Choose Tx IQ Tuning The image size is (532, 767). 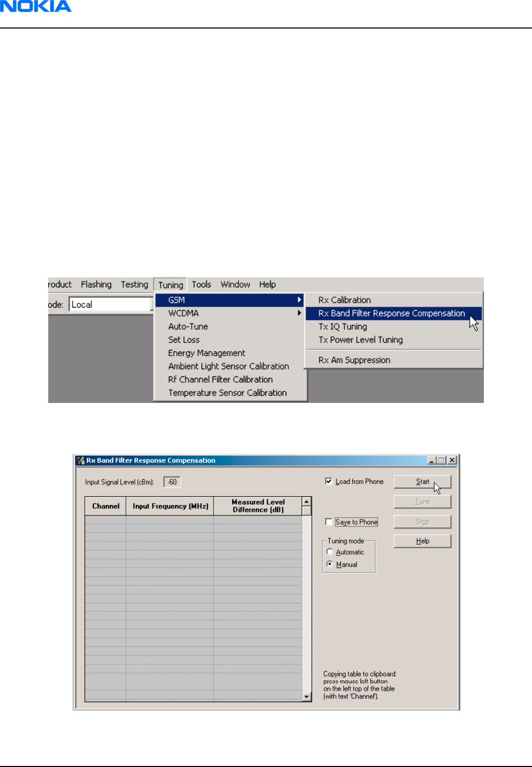pyautogui.click(x=394, y=327)
